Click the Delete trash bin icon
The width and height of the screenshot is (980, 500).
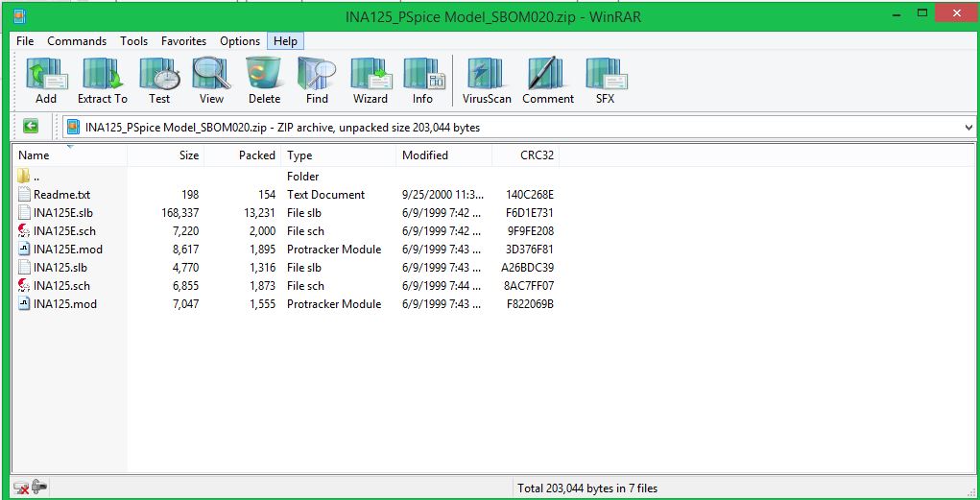[264, 74]
